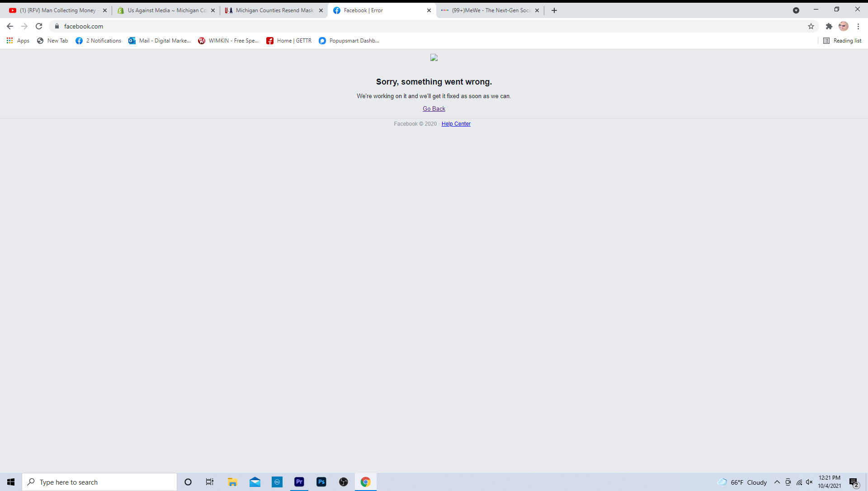Bookmark this page with star icon
The width and height of the screenshot is (868, 491).
pos(811,26)
